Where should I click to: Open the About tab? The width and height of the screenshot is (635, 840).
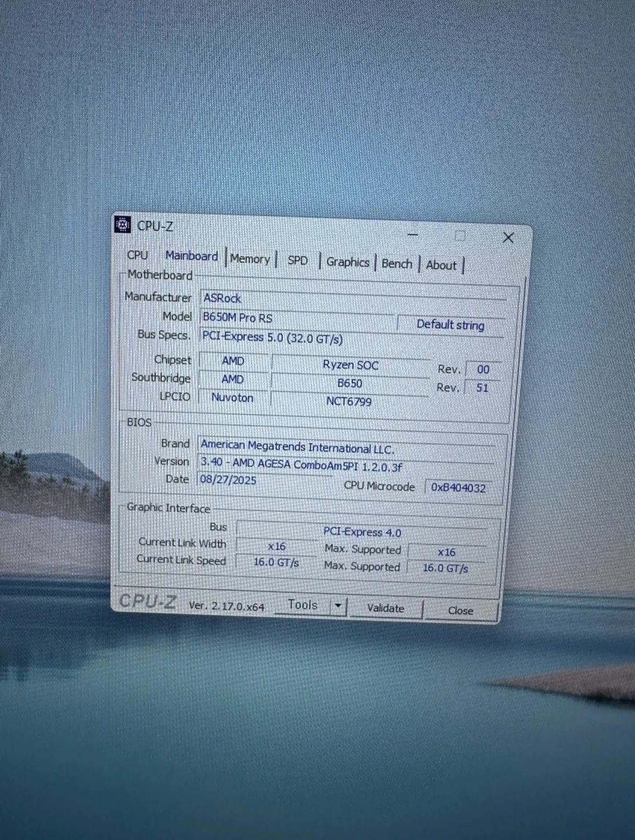441,265
